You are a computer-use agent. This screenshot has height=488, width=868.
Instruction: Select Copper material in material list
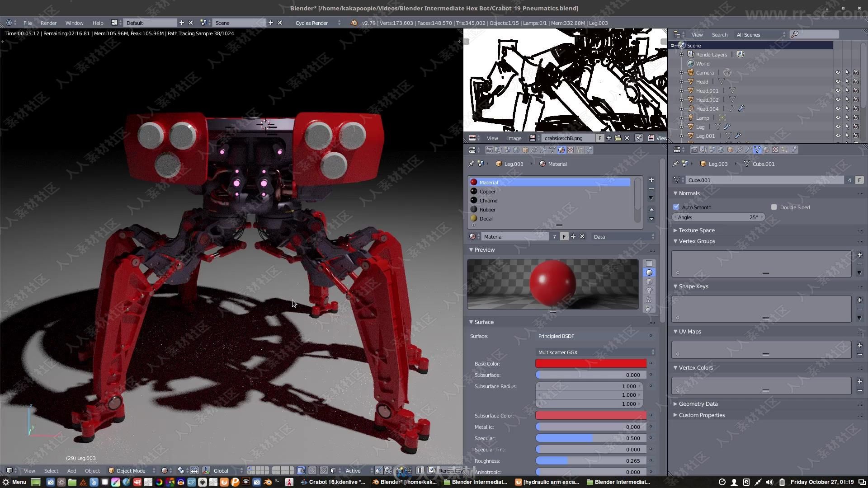(487, 191)
